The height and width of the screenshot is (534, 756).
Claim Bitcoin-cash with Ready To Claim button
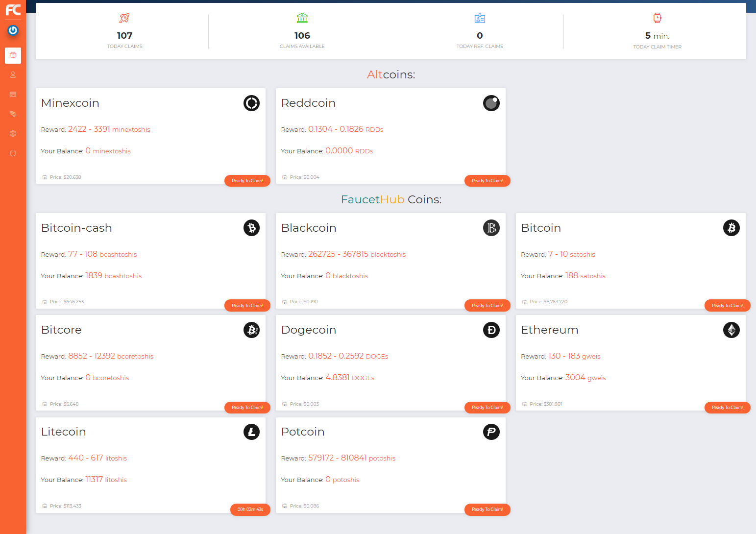[247, 306]
